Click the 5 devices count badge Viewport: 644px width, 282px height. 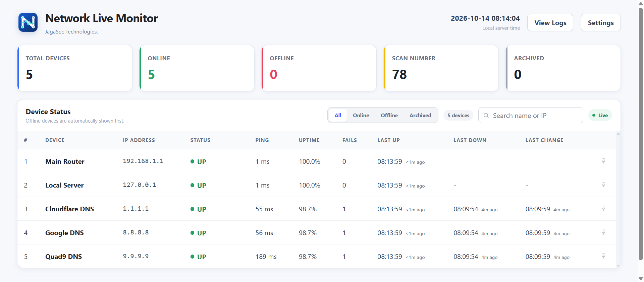pos(458,115)
